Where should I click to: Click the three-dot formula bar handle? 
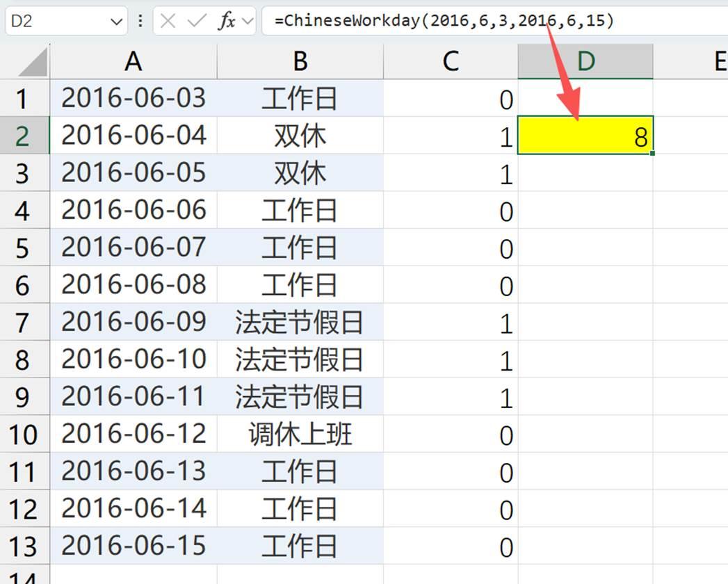[140, 21]
